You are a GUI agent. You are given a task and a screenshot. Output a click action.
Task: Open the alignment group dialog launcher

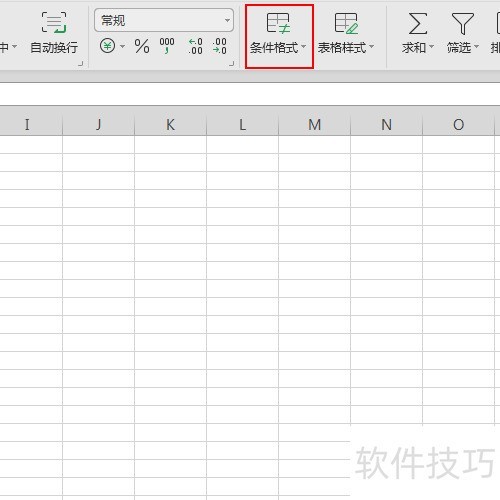(80, 63)
